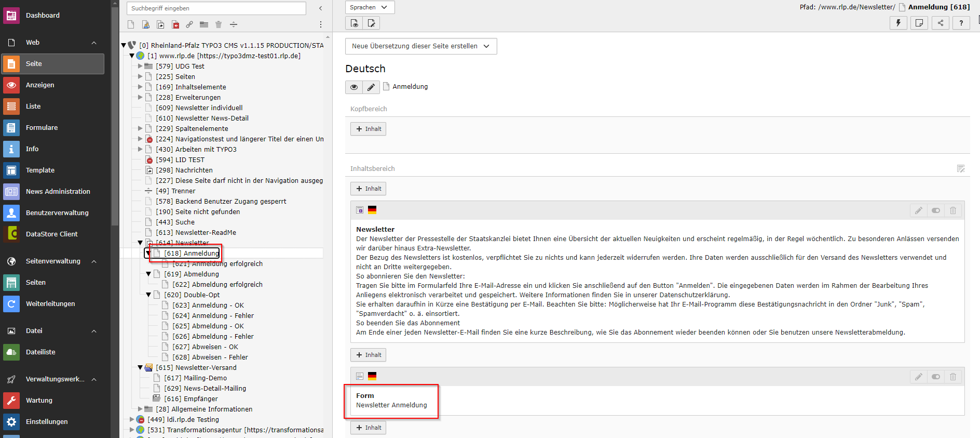Screen dimensions: 980x438
Task: Select [443] Suche page
Action: tap(175, 222)
